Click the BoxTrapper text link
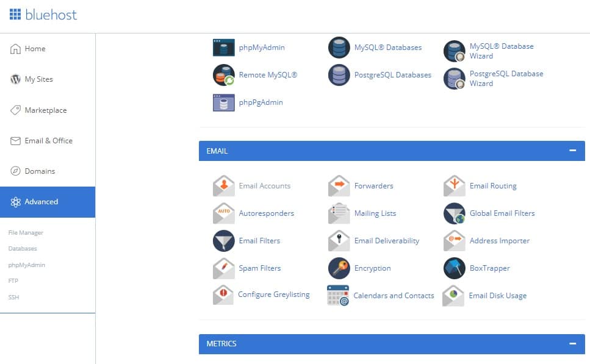 (x=489, y=268)
